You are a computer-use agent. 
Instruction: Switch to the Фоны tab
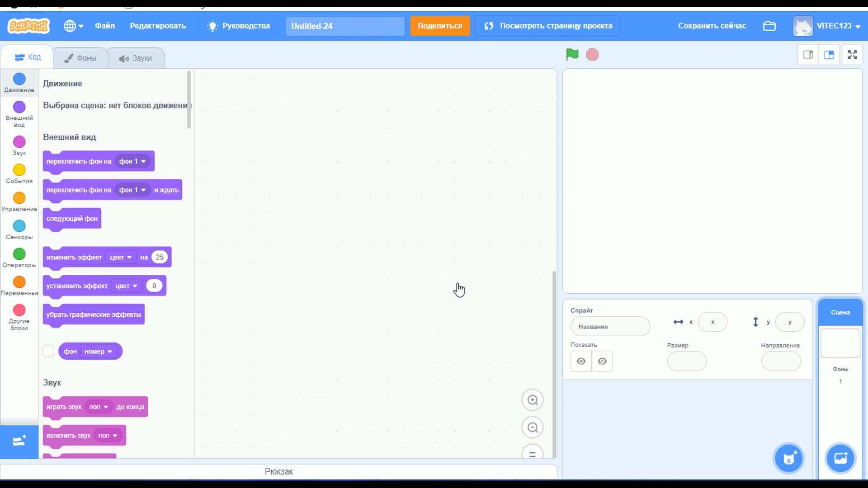point(80,58)
